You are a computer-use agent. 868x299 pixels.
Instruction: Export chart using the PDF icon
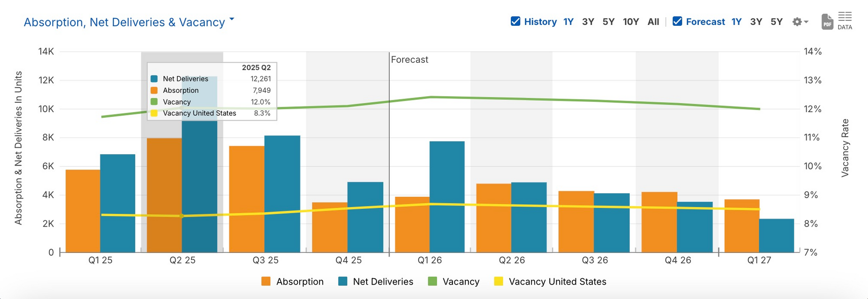(827, 22)
